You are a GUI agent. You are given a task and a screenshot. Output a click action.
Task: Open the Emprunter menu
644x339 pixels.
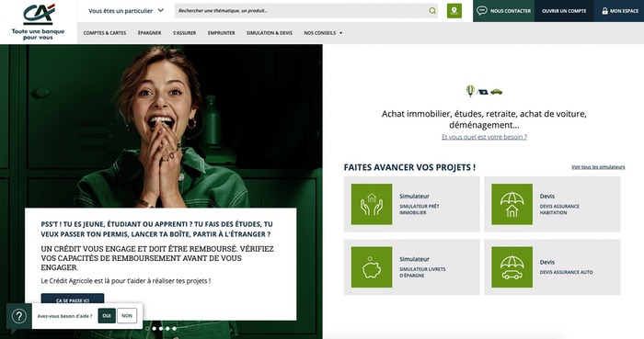222,33
